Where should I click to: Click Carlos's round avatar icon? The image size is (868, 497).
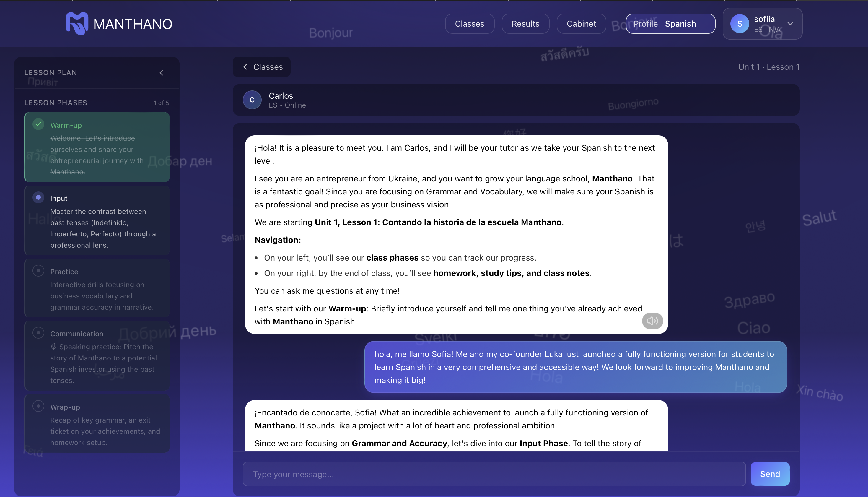(x=252, y=100)
